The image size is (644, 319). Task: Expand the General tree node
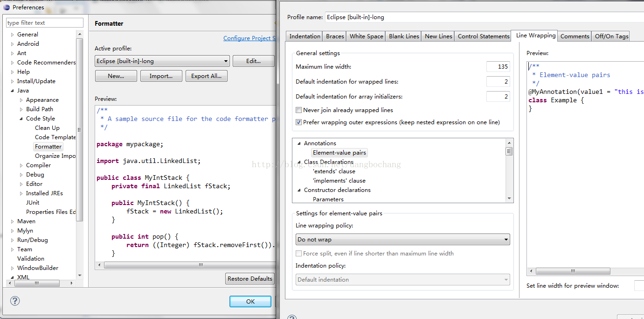point(13,35)
